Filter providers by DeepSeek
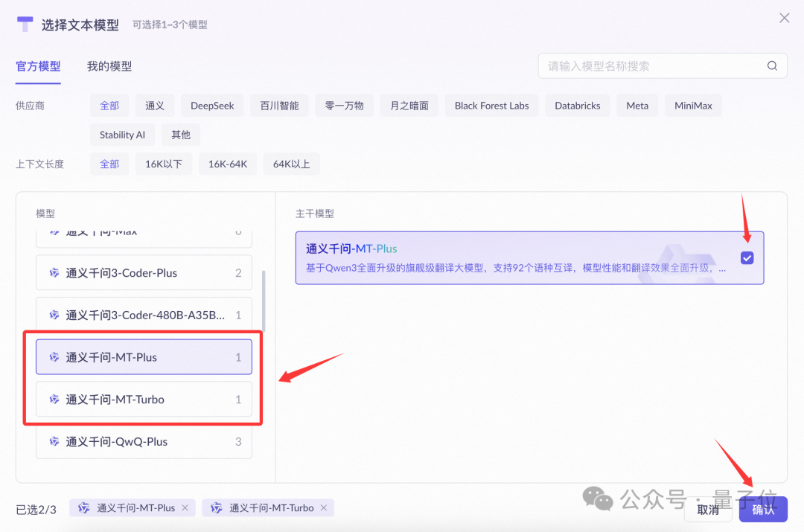 pos(212,106)
